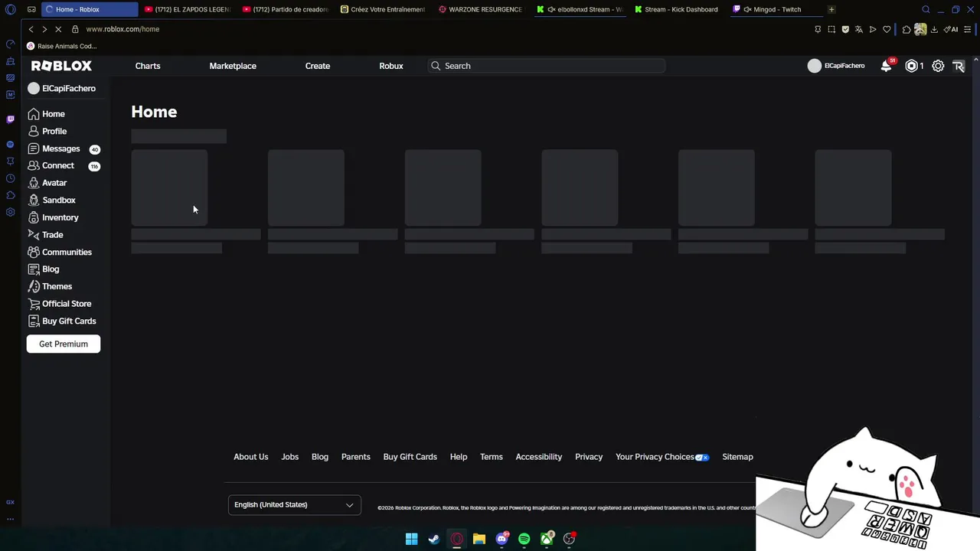Click the Get Premium button
Screen dimensions: 980x551
[64, 344]
